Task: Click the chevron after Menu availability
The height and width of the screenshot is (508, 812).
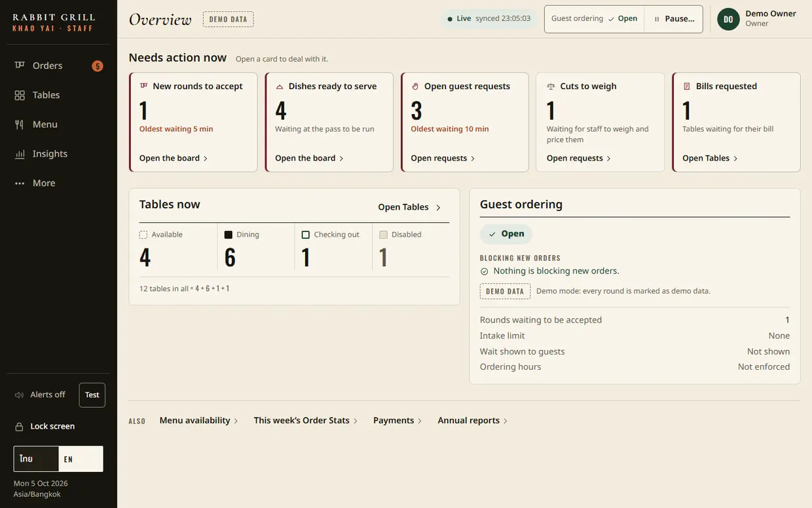Action: point(236,421)
